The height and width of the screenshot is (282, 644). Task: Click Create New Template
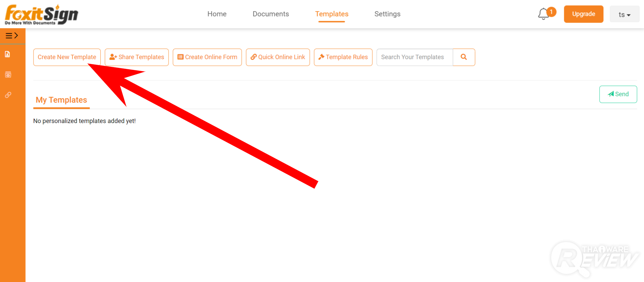(x=67, y=57)
